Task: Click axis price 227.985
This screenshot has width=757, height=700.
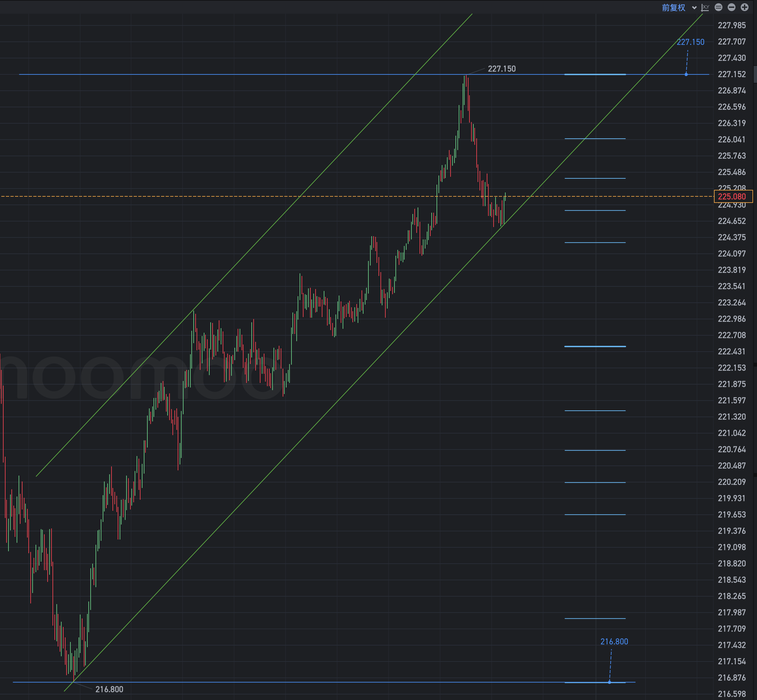Action: pos(732,25)
